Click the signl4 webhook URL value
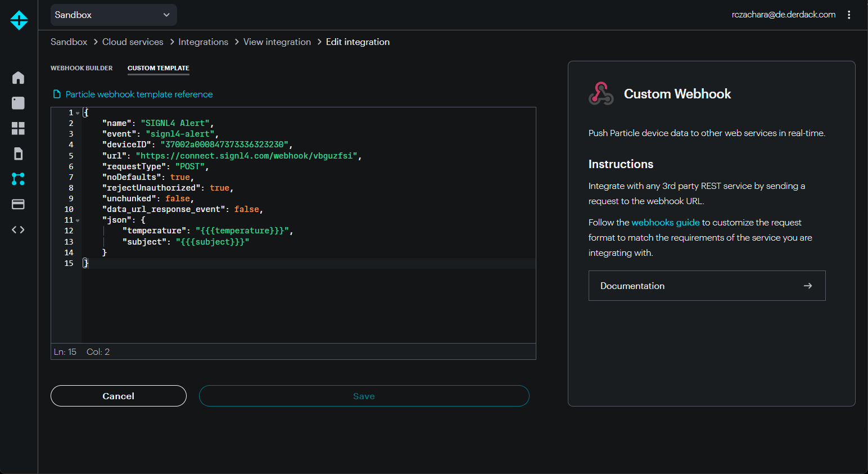The width and height of the screenshot is (868, 474). 247,156
